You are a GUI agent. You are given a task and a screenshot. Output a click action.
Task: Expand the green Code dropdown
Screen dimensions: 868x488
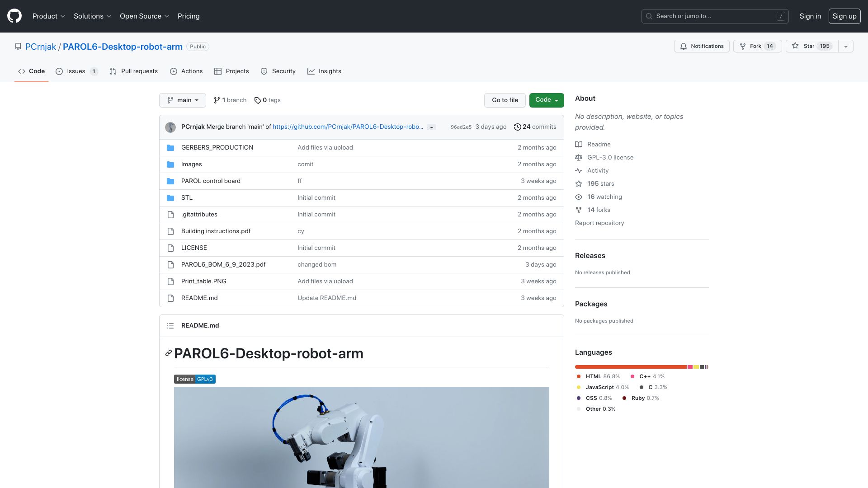547,100
